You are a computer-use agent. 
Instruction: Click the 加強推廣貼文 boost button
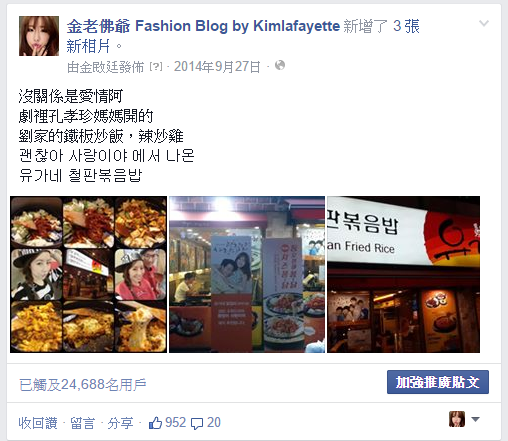(x=438, y=382)
